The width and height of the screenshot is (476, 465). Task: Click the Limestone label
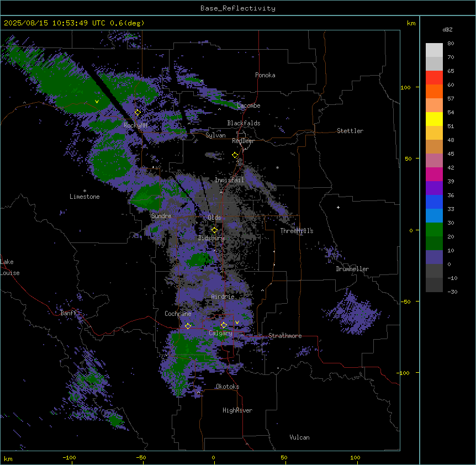pyautogui.click(x=84, y=197)
